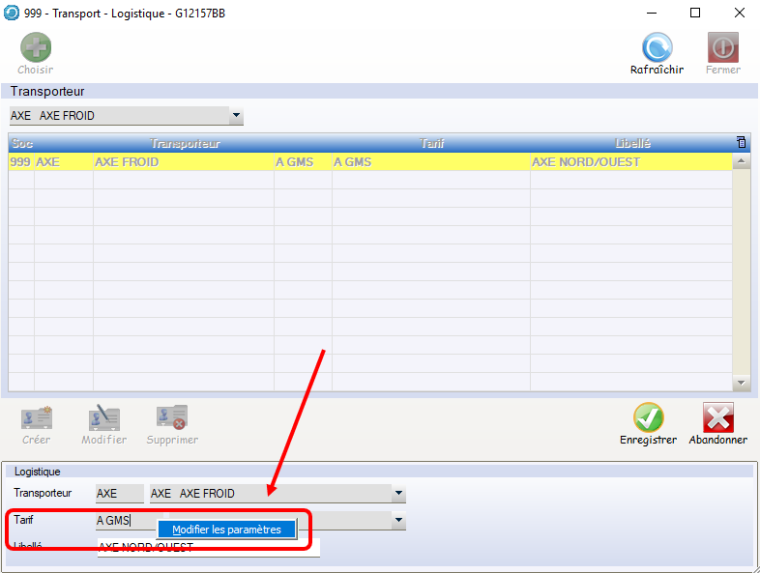Screen dimensions: 760x573
Task: Click the Modifier edit icon
Action: (104, 417)
